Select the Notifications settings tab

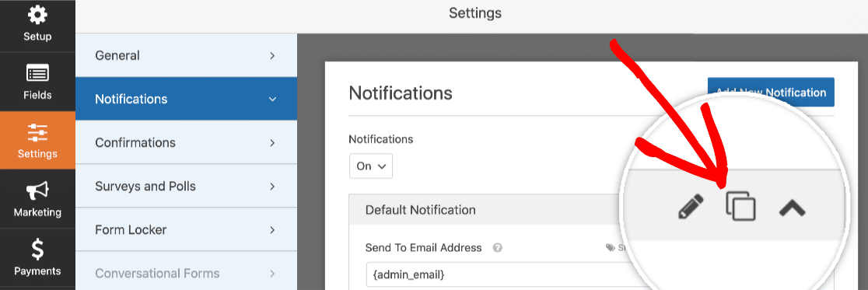pyautogui.click(x=186, y=99)
